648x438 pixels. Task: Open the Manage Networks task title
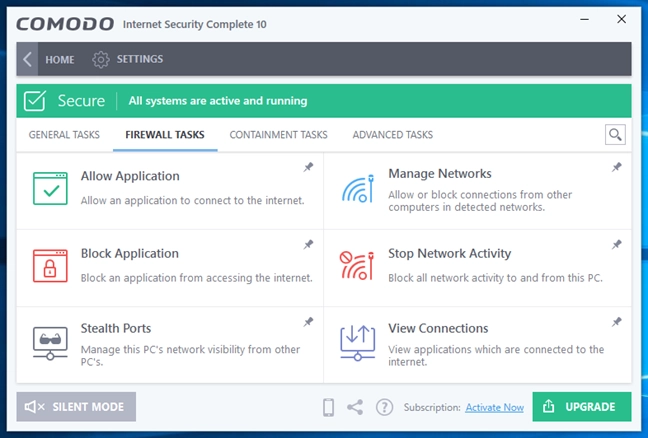(x=440, y=174)
